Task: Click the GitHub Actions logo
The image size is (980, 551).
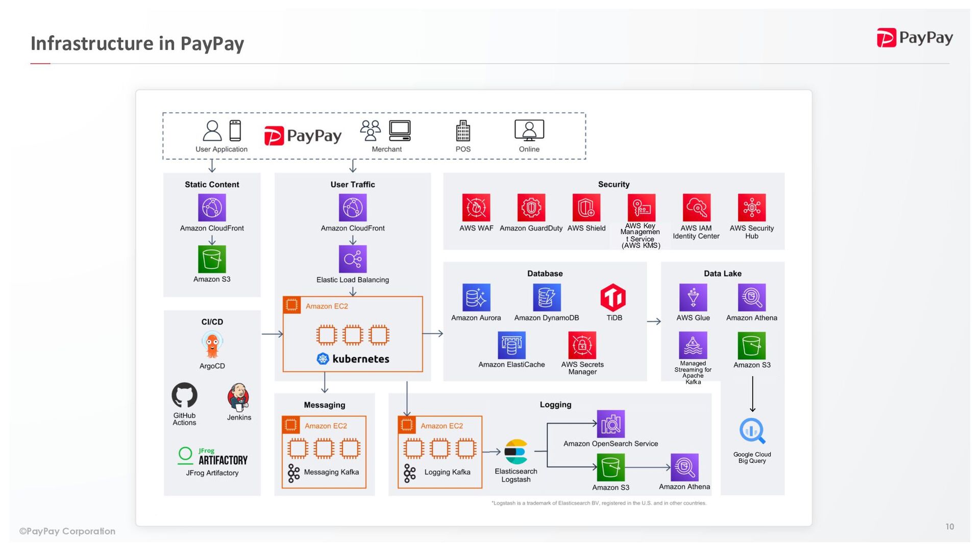Action: 184,395
